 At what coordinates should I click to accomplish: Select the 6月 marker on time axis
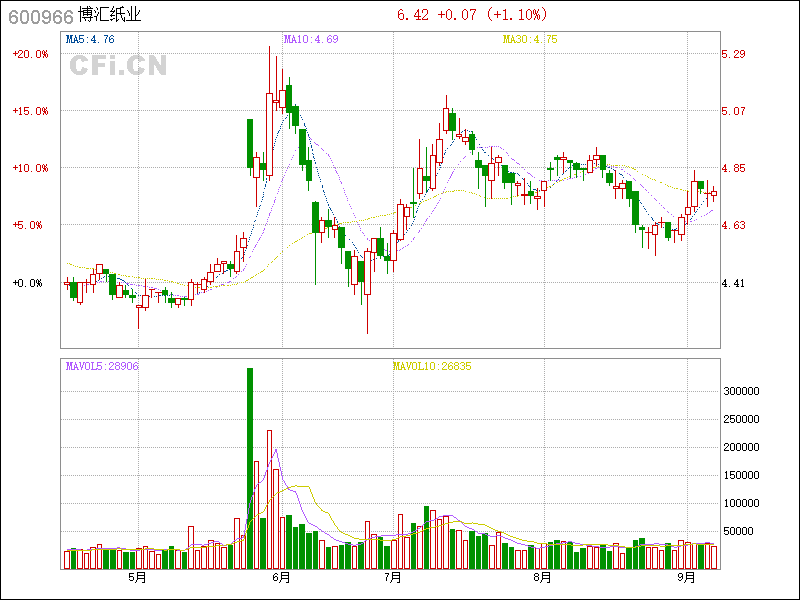pyautogui.click(x=281, y=577)
